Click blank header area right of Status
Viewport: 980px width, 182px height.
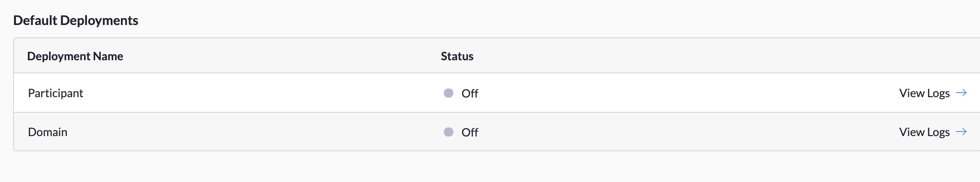[x=697, y=56]
